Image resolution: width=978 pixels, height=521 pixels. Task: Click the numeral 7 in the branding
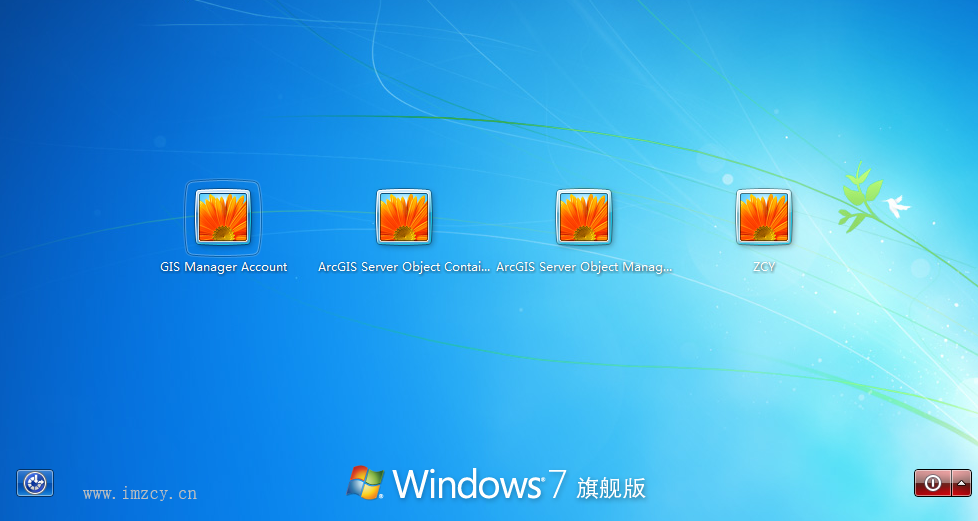[558, 484]
